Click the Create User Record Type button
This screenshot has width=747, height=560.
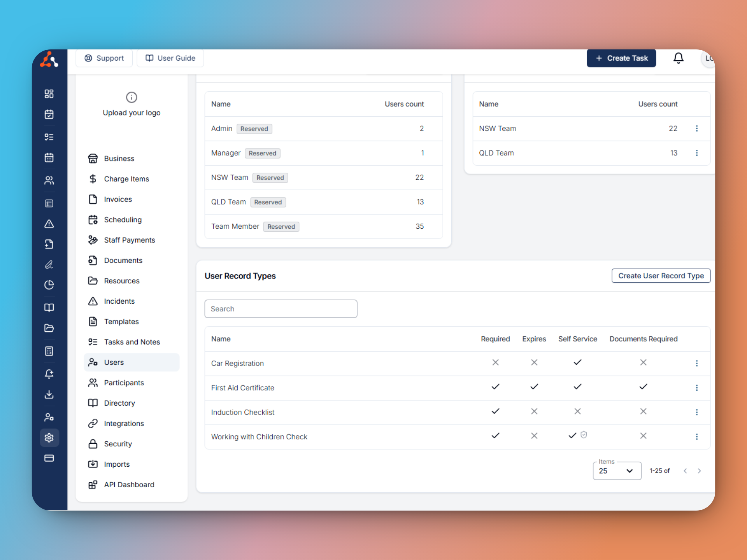[x=661, y=275]
